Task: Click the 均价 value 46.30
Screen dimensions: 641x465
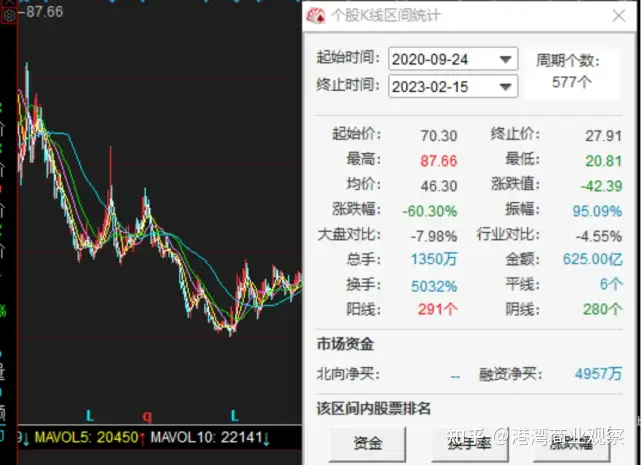Action: [x=439, y=186]
